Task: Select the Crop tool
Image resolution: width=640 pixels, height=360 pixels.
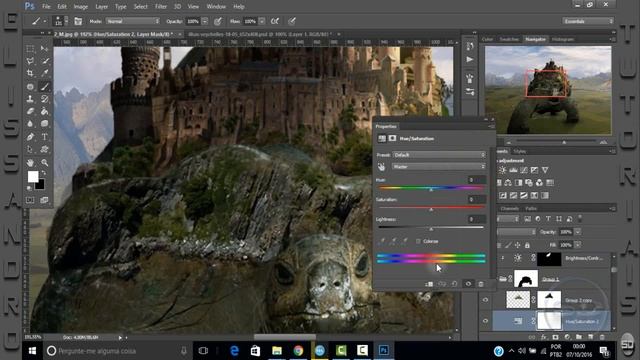Action: [x=30, y=73]
